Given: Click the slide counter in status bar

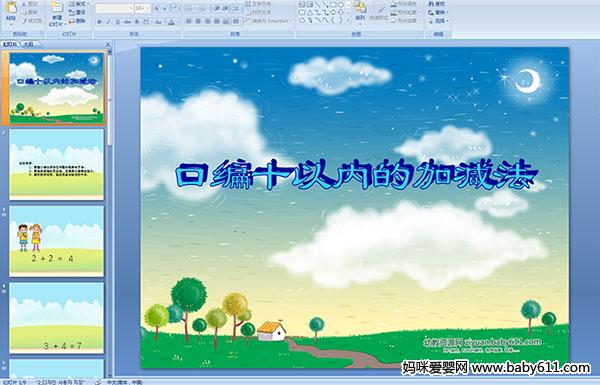Looking at the screenshot, I should click(15, 382).
